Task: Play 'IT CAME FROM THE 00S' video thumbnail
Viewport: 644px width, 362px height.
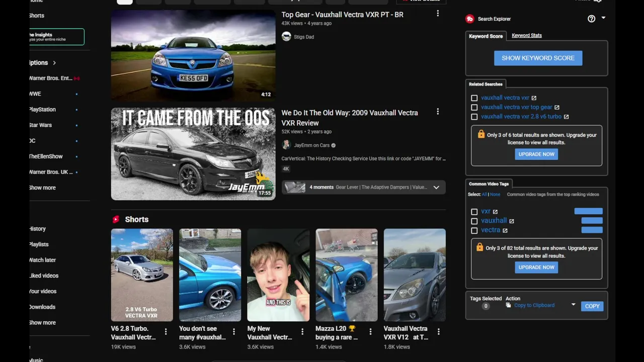Action: point(193,154)
